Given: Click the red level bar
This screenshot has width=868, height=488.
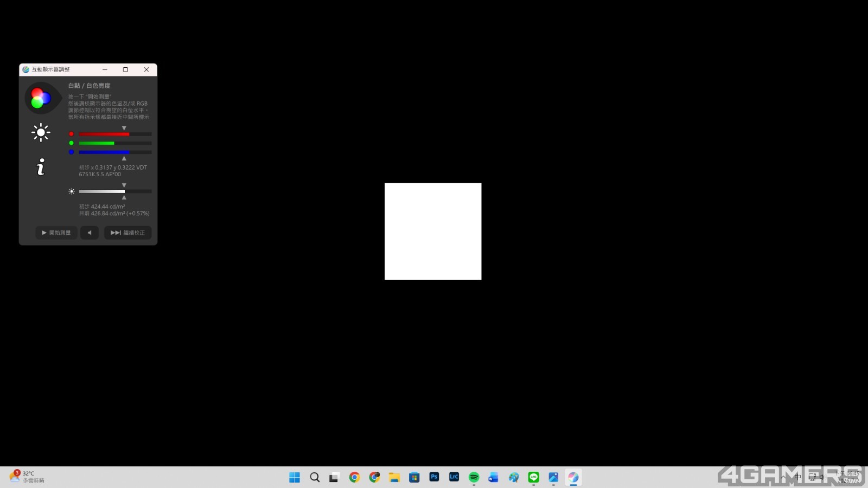Looking at the screenshot, I should 115,134.
